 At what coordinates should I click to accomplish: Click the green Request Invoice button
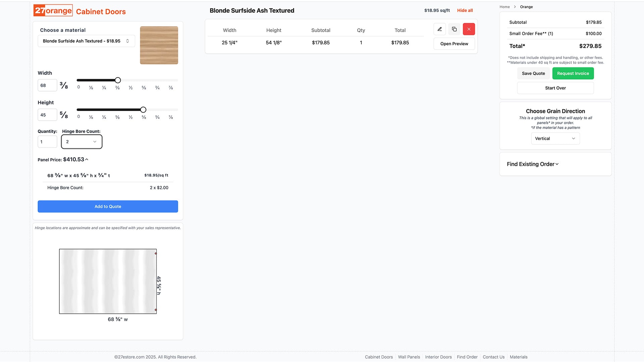coord(573,73)
